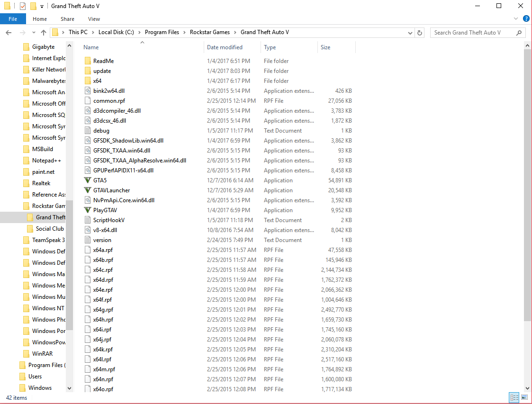The height and width of the screenshot is (404, 532).
Task: Expand the This PC breadcrumb chevron
Action: click(x=93, y=33)
